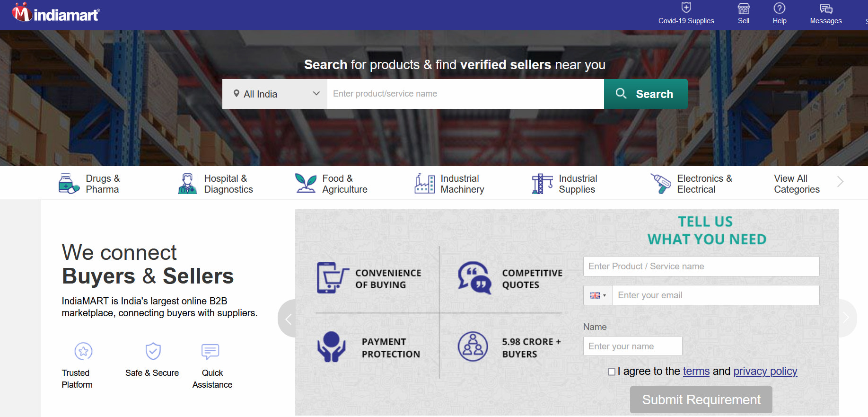Click the Submit Requirement button
This screenshot has height=417, width=868.
pyautogui.click(x=701, y=400)
